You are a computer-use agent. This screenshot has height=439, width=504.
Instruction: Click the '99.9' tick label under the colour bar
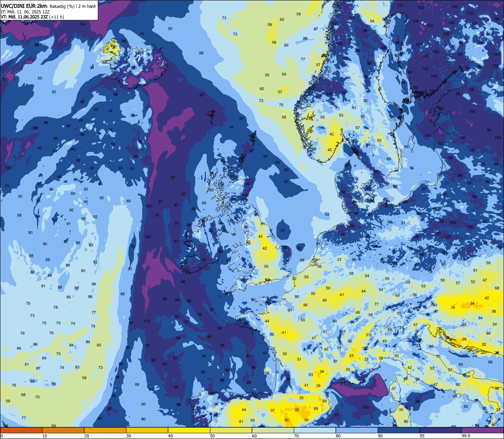click(465, 436)
